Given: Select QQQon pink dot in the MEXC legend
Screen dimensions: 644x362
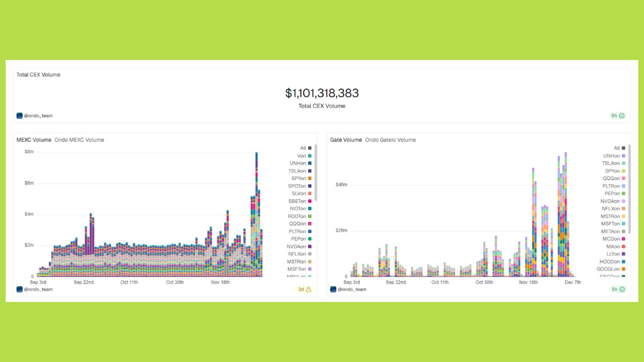Looking at the screenshot, I should click(310, 224).
